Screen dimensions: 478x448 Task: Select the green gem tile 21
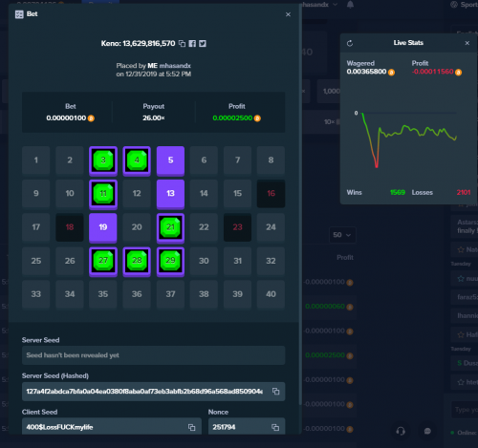pyautogui.click(x=170, y=227)
